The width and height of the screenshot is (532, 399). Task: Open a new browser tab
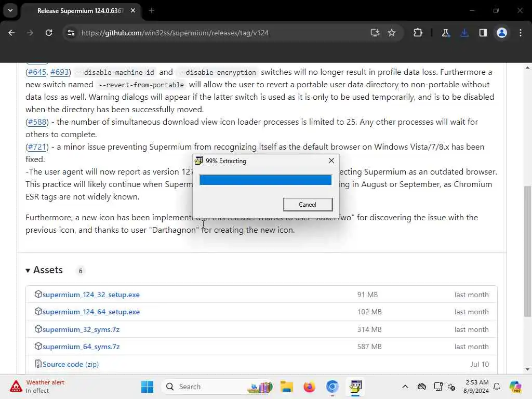click(152, 11)
